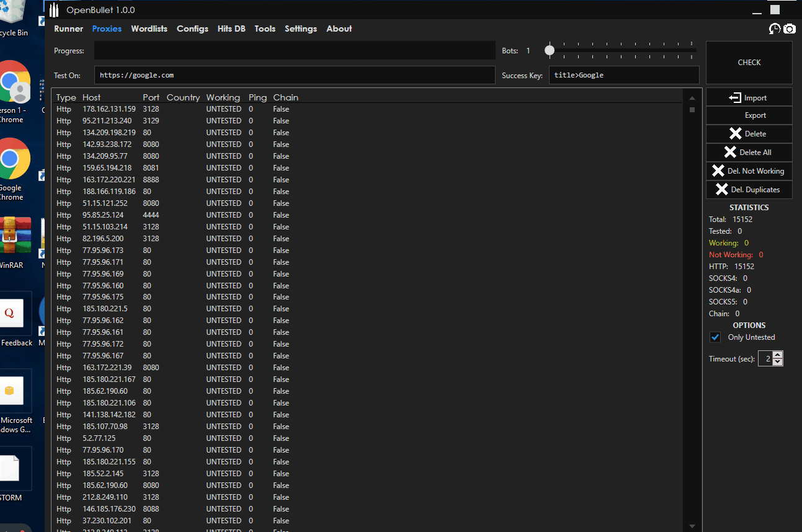Click the Import button
This screenshot has width=802, height=532.
[749, 97]
